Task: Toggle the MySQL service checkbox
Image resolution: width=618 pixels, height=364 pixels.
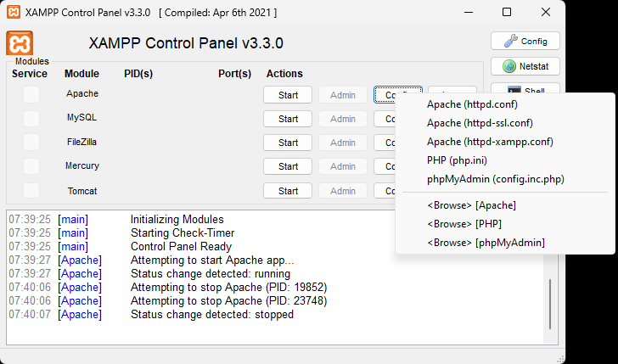Action: [31, 119]
